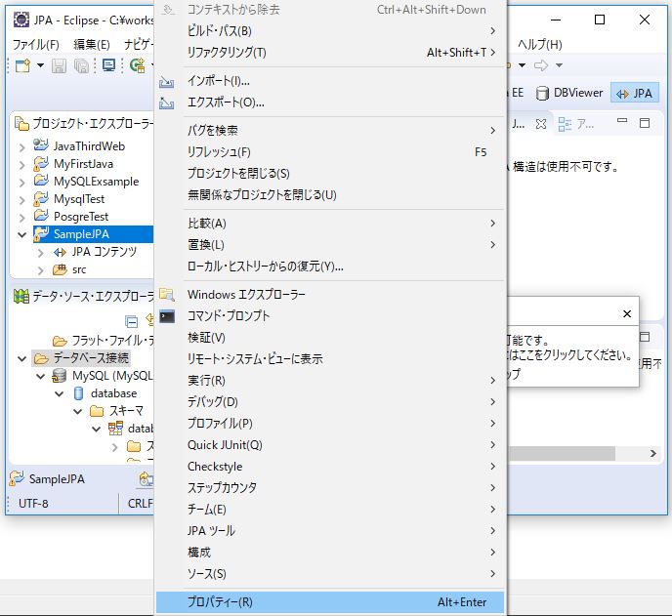The height and width of the screenshot is (616, 672).
Task: Click the Command Prompt menu entry
Action: pyautogui.click(x=229, y=316)
